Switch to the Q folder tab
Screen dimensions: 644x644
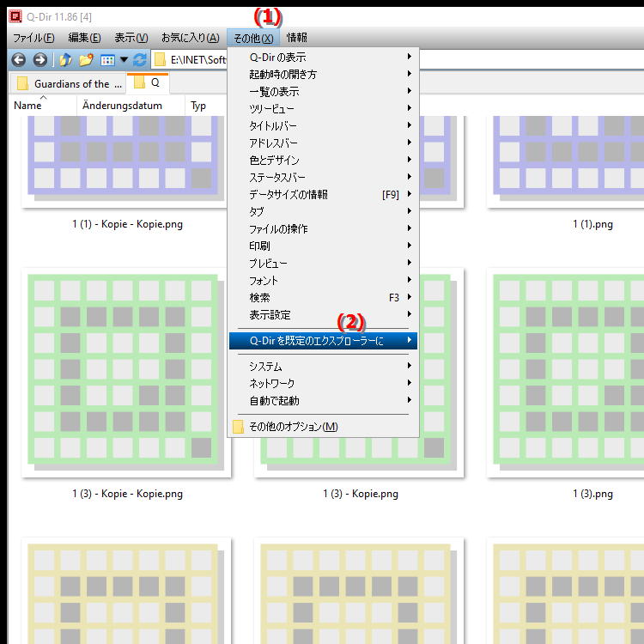[x=148, y=83]
